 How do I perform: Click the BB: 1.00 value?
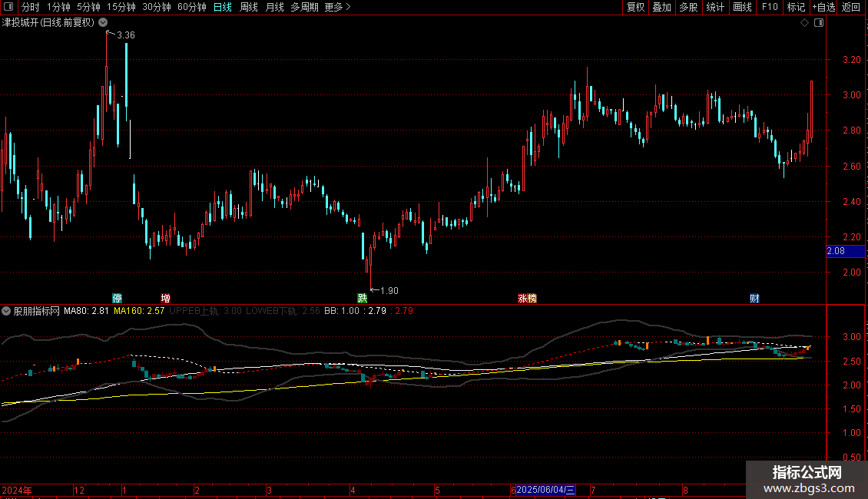coord(342,311)
